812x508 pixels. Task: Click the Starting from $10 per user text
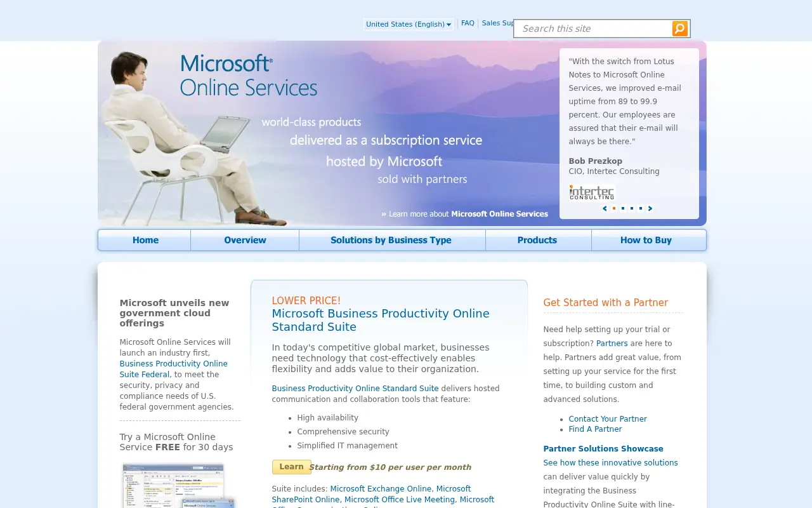click(390, 467)
